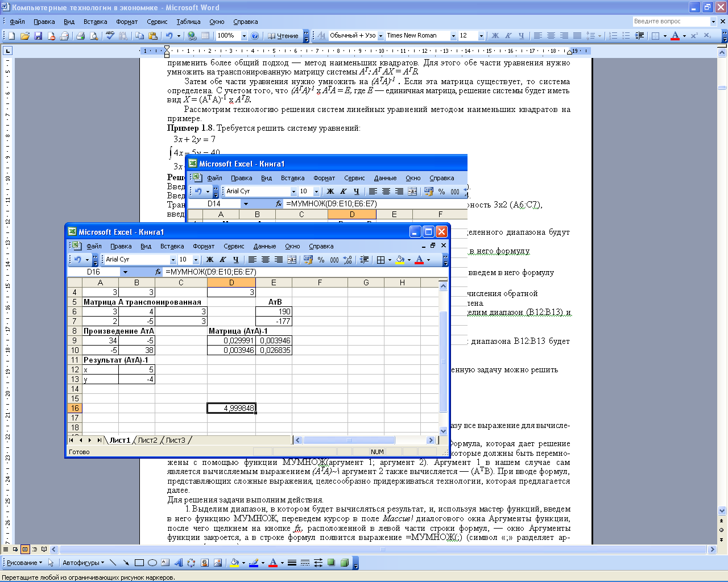The height and width of the screenshot is (582, 728).
Task: Open the font size 12 dropdown in Word
Action: (x=481, y=36)
